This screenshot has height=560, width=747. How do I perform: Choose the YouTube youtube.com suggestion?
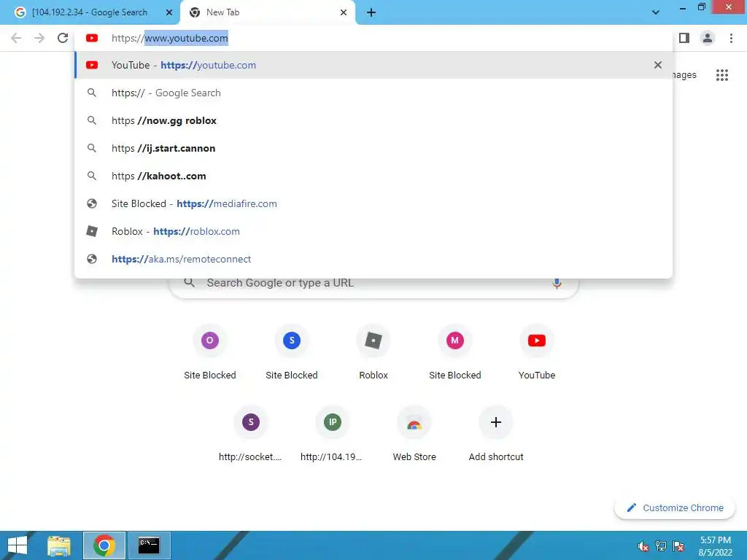[373, 65]
